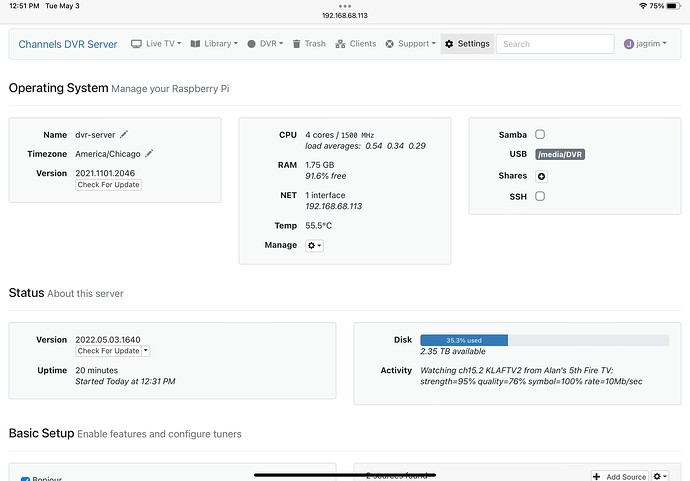Enable the SSH checkbox
690x481 pixels.
coord(540,196)
